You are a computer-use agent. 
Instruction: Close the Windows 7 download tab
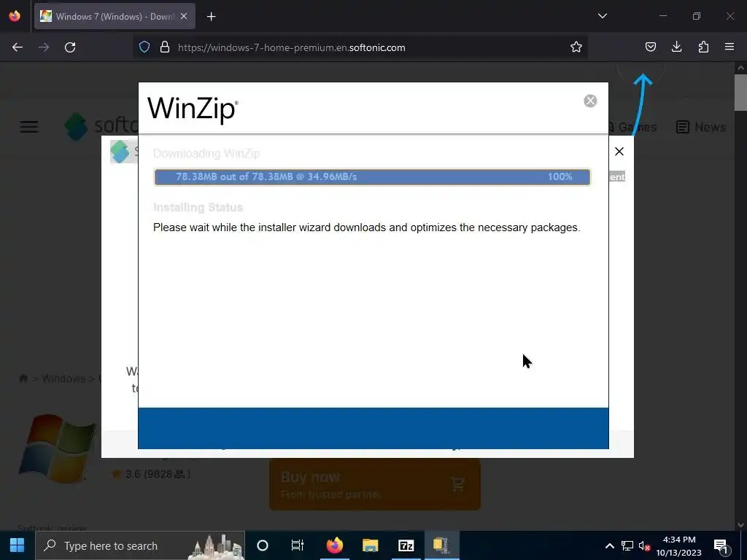[184, 16]
